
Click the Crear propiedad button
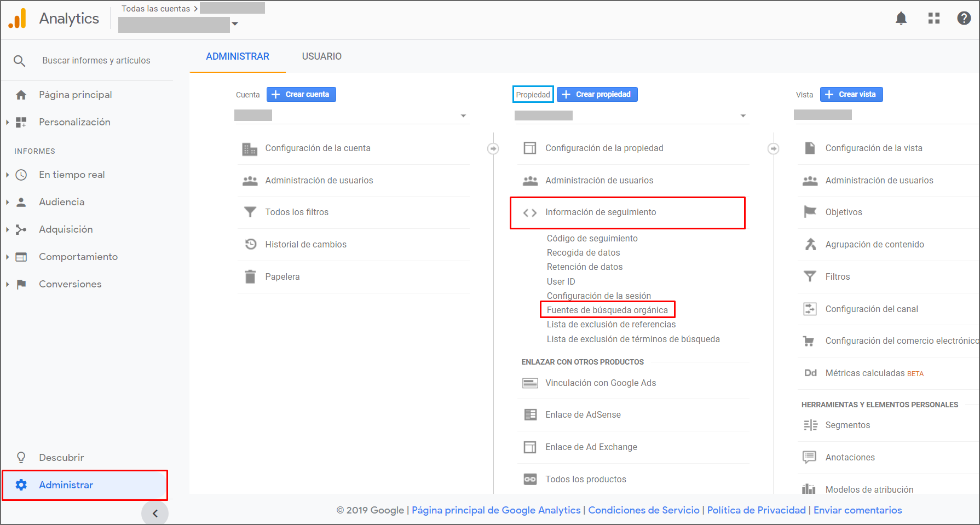(597, 95)
